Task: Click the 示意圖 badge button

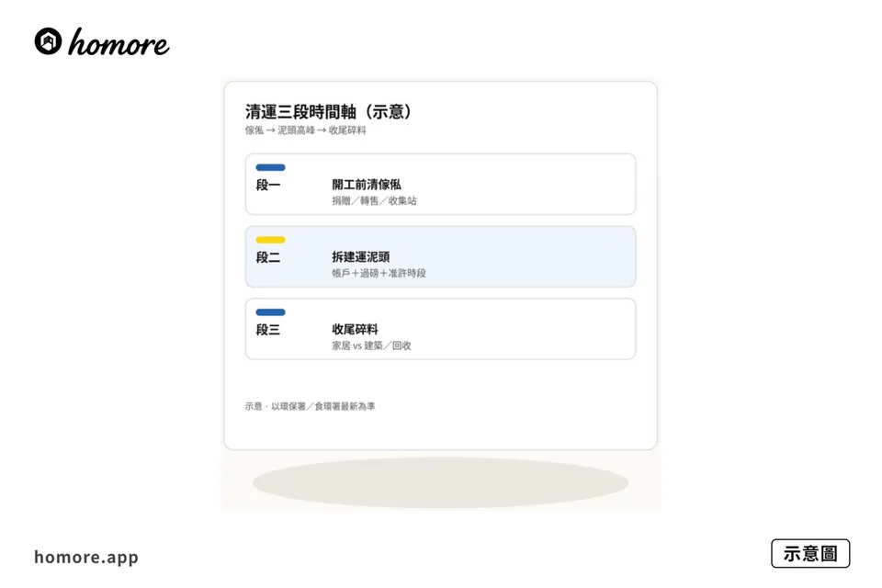Action: click(810, 553)
